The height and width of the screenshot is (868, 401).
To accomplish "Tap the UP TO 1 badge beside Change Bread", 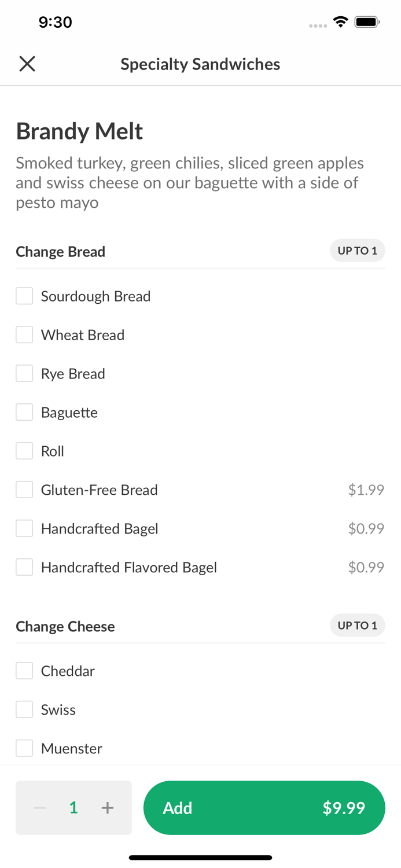I will (358, 251).
